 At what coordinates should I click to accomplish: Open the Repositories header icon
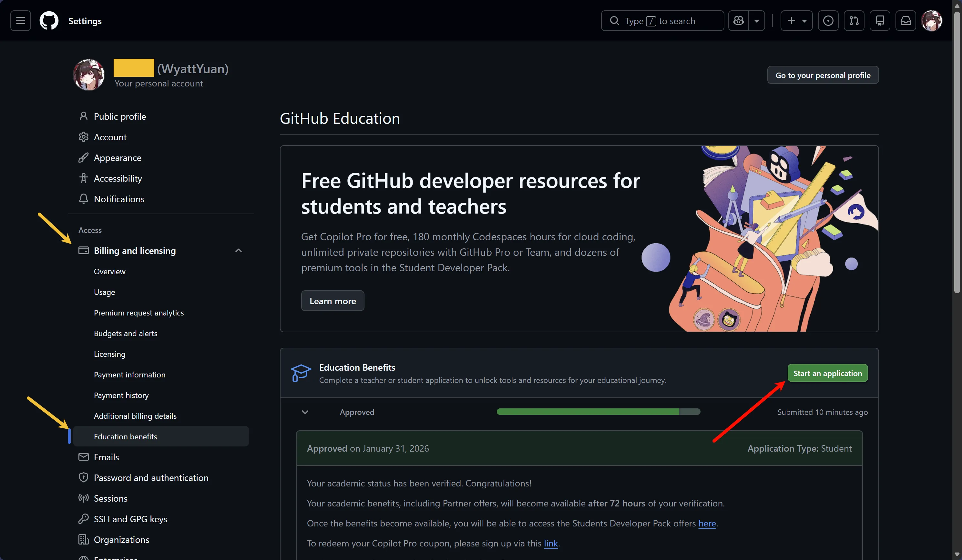(x=880, y=21)
